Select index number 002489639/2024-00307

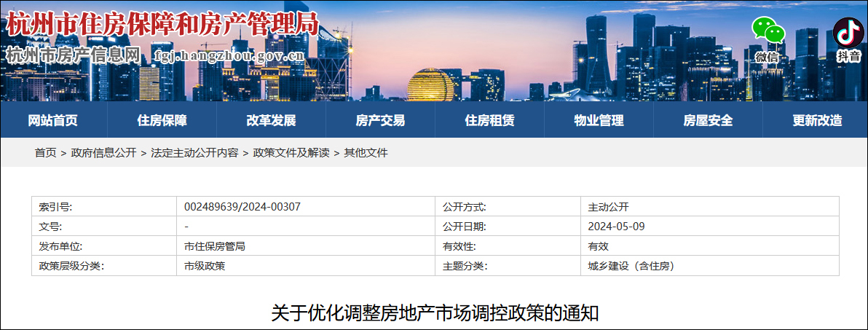tap(242, 207)
